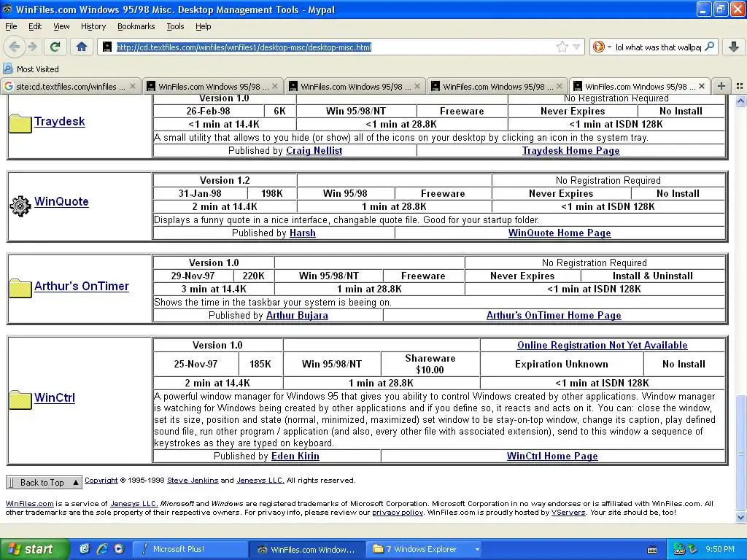Switch to the site:cd.textfiles.com/winfiles tab

coord(71,86)
